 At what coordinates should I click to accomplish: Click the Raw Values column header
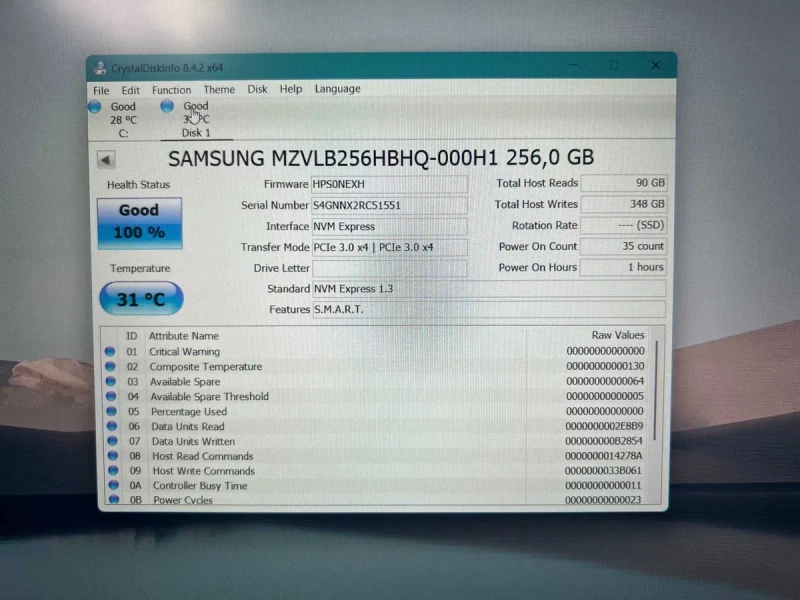point(618,335)
